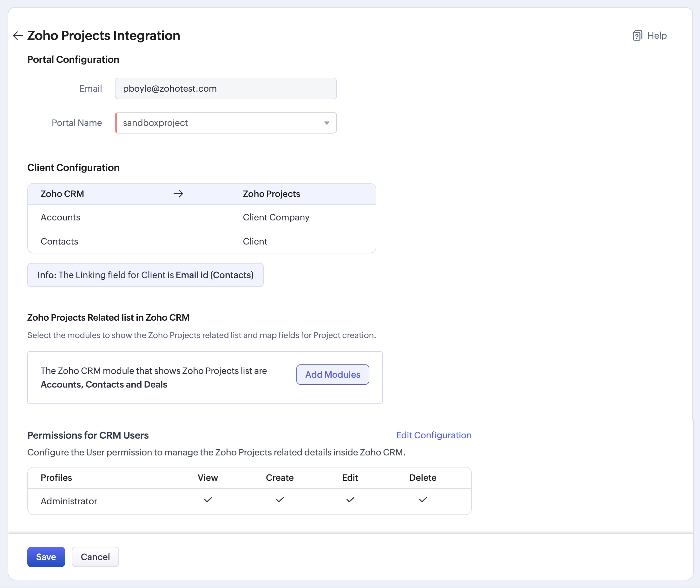The height and width of the screenshot is (588, 700).
Task: Click the Help link text
Action: (657, 36)
